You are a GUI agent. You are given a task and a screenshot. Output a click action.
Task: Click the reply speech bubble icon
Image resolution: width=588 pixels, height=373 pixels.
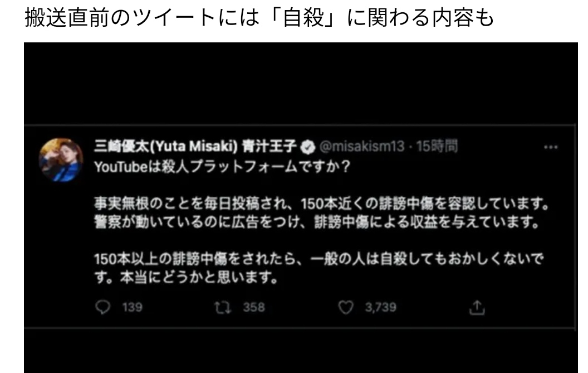[102, 307]
